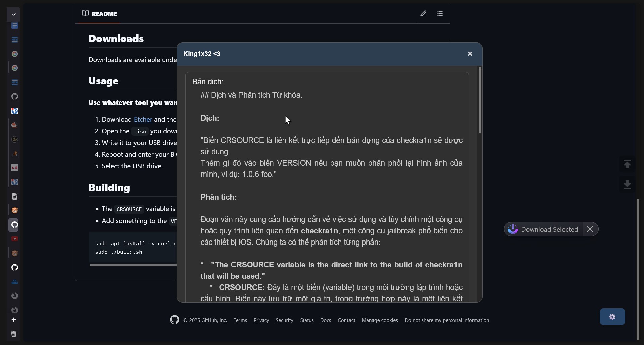Collapse the sidebar tab list chevron

(14, 14)
